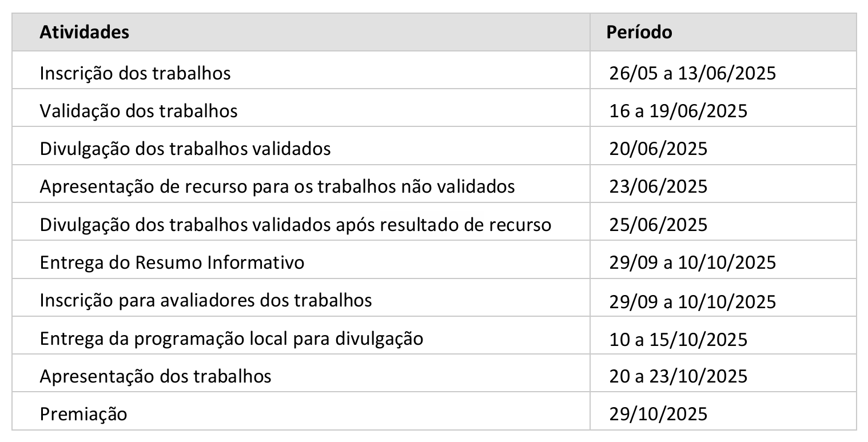Select the Validação dos trabalhos row
Screen dimensions: 868x442
[434, 107]
